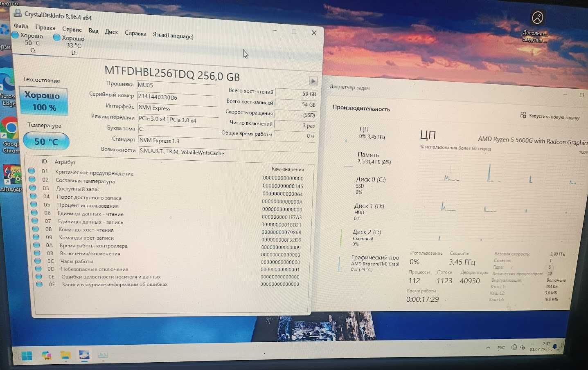Click status icon of Команды хост-чтения row
The height and width of the screenshot is (370, 588).
36,229
